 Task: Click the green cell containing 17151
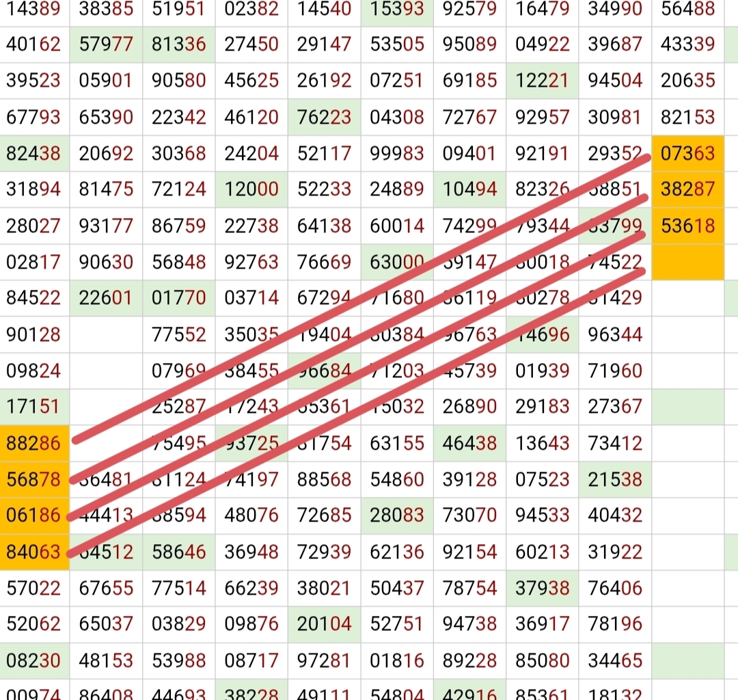click(x=33, y=407)
